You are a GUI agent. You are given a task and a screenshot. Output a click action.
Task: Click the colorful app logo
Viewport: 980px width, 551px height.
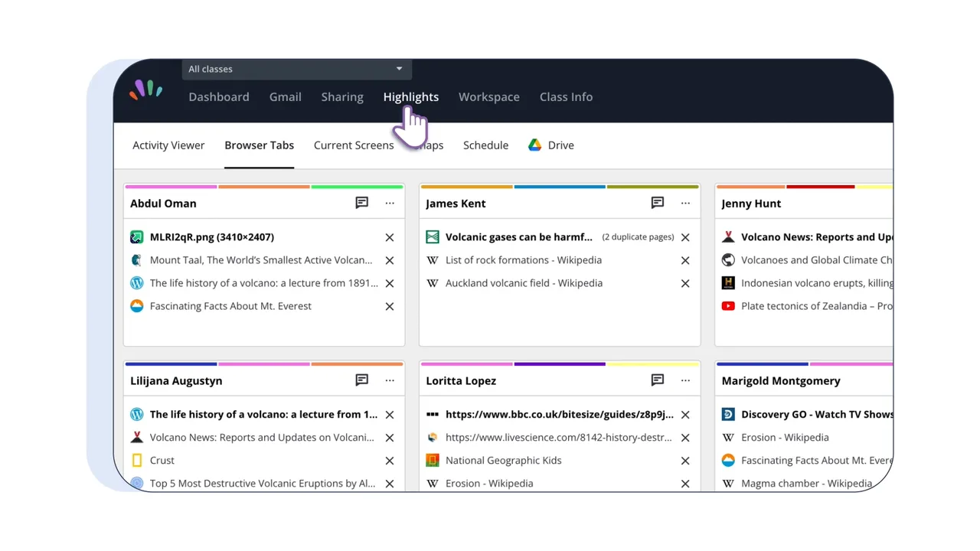tap(145, 90)
